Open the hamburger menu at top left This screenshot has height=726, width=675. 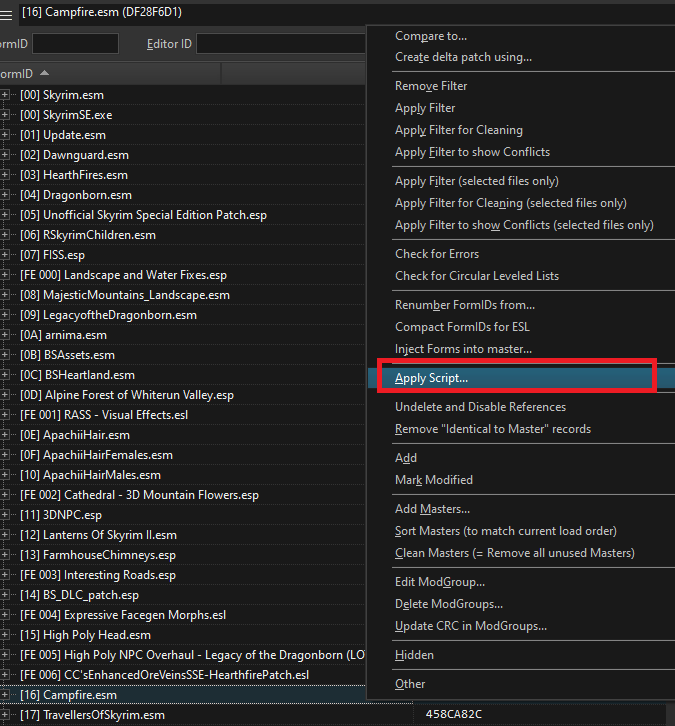pyautogui.click(x=6, y=15)
